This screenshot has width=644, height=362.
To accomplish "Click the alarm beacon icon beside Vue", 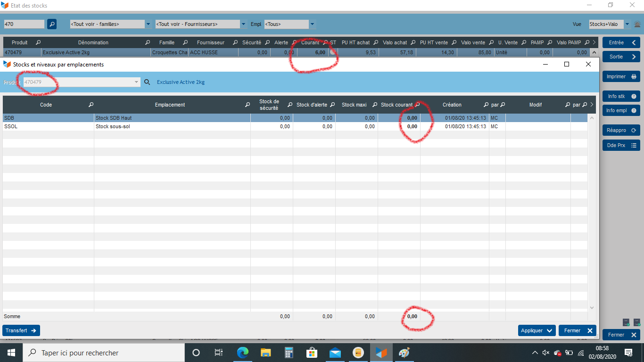I will [x=637, y=24].
